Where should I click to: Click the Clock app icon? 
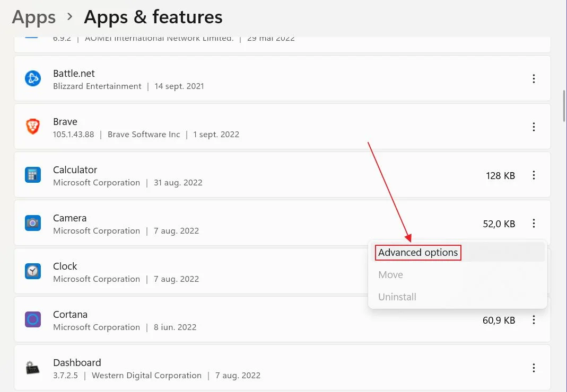pyautogui.click(x=32, y=271)
